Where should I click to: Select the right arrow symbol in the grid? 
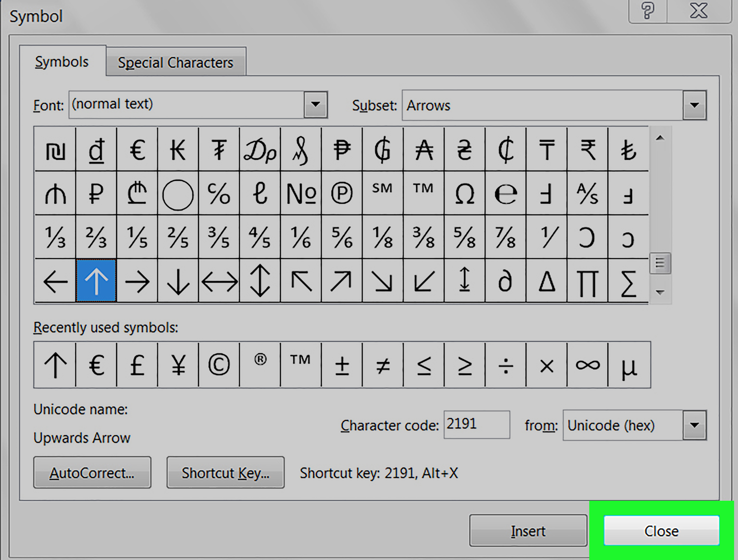click(x=137, y=281)
